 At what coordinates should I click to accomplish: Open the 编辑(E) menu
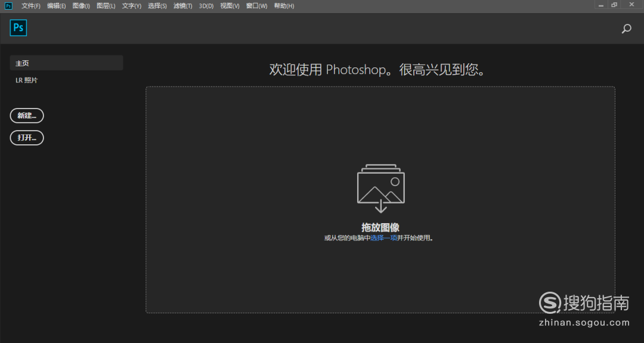click(56, 6)
